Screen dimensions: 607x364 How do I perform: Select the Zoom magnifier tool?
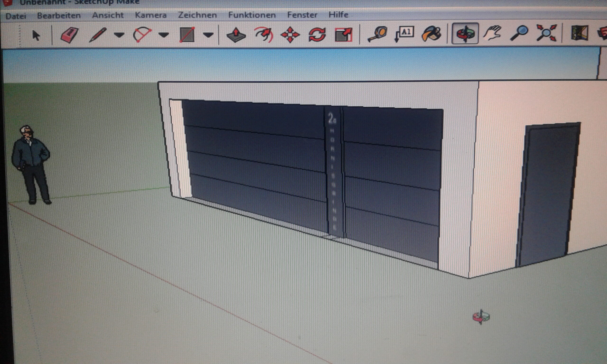(520, 33)
